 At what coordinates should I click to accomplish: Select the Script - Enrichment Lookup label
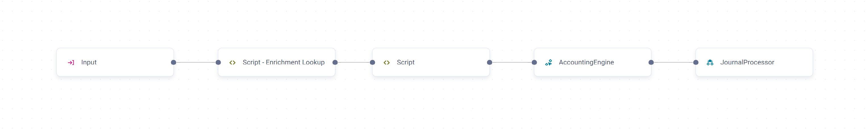click(283, 62)
